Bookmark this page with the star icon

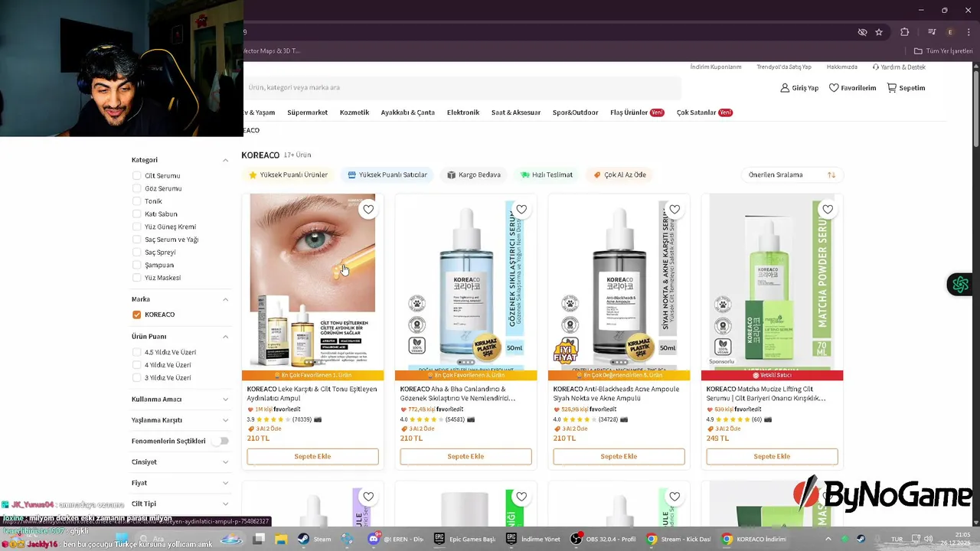coord(879,32)
